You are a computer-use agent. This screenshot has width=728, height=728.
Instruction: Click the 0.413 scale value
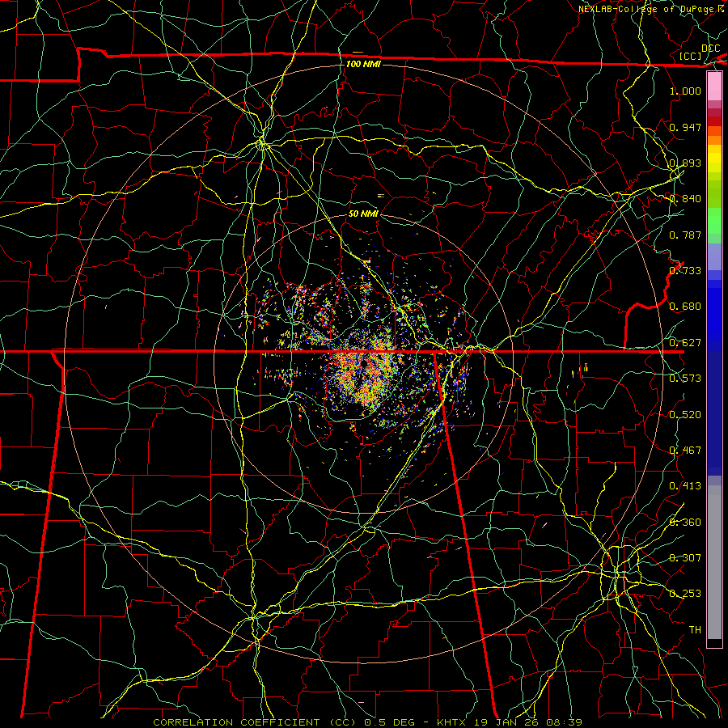685,486
